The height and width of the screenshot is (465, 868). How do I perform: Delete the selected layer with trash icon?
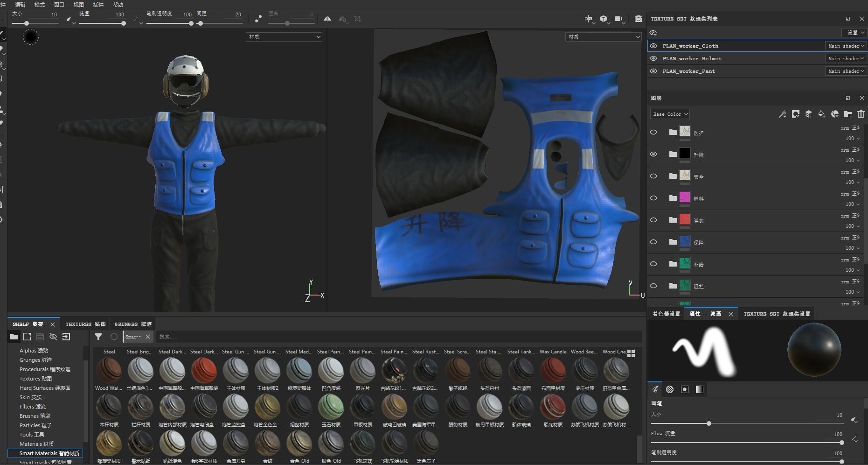pos(861,114)
